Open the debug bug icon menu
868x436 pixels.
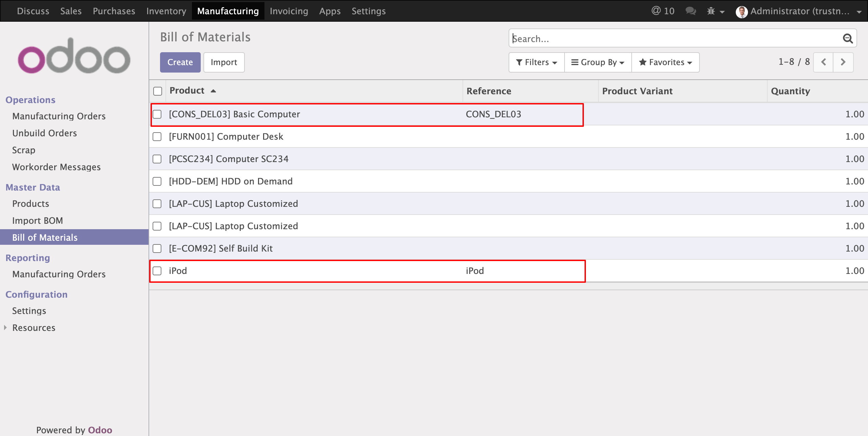click(x=711, y=11)
